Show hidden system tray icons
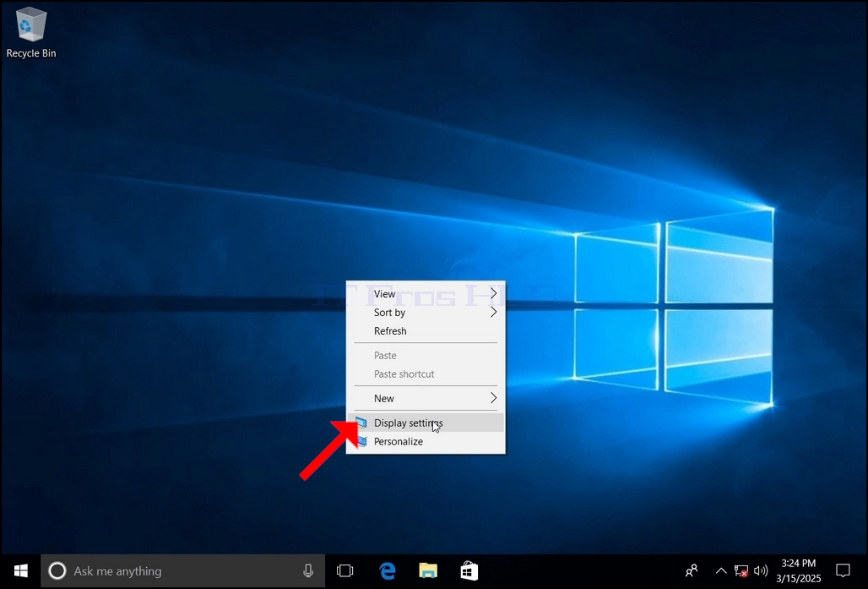868x589 pixels. (x=721, y=570)
